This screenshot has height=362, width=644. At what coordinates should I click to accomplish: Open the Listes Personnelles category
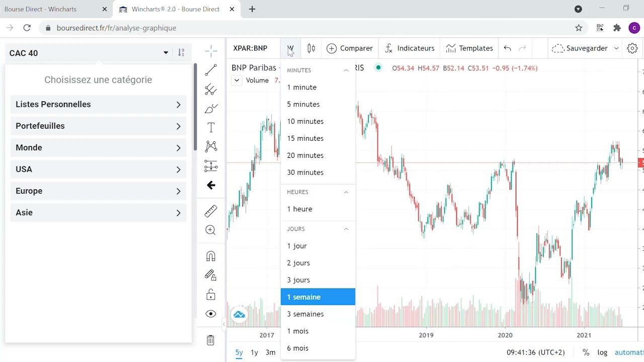[x=98, y=105]
